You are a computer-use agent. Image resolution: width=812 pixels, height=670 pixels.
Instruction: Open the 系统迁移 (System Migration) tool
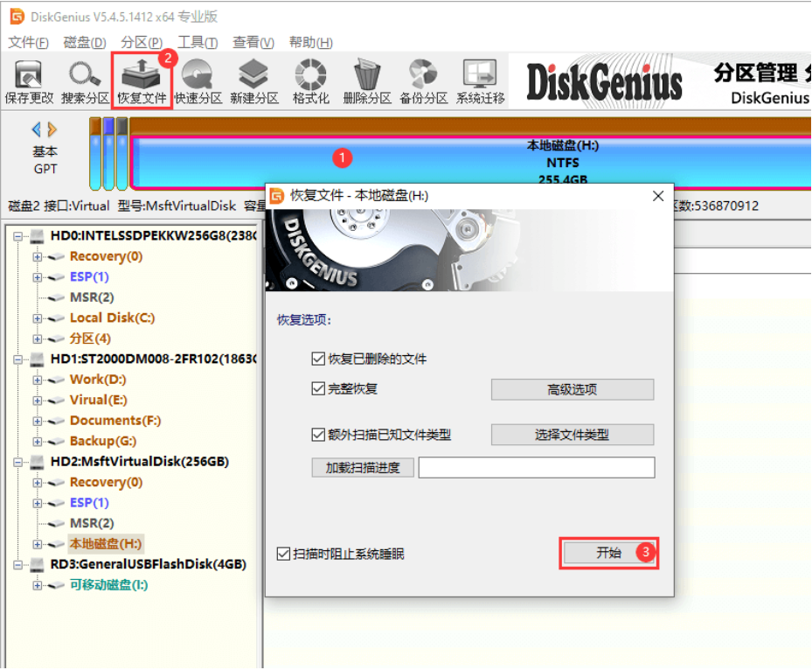click(x=479, y=80)
